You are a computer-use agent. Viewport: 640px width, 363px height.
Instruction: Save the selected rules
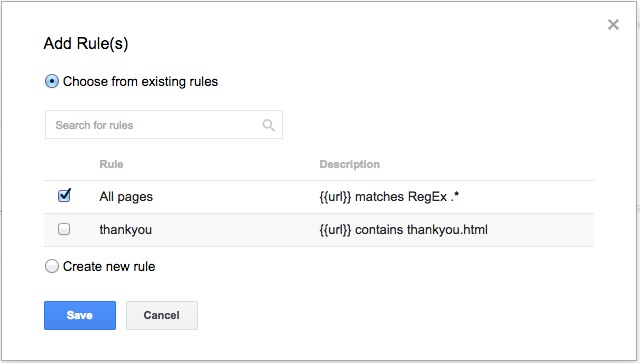click(x=80, y=315)
